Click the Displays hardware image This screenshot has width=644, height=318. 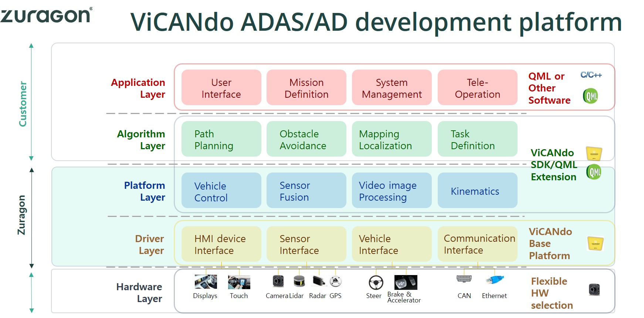[x=206, y=282]
